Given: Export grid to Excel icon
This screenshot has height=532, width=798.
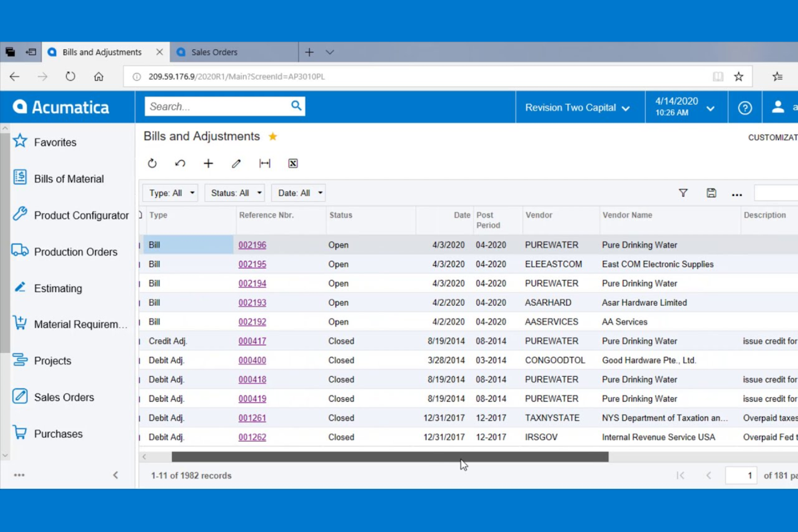Looking at the screenshot, I should 293,163.
